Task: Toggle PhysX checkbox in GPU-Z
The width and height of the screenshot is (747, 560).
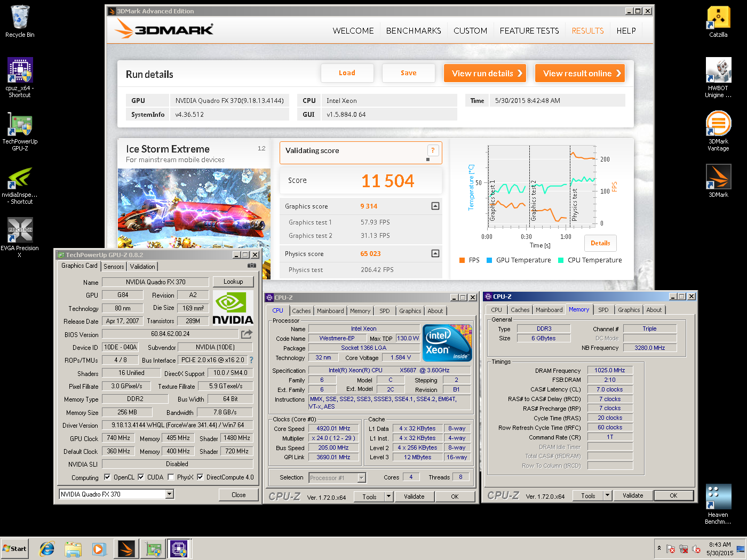Action: point(171,477)
